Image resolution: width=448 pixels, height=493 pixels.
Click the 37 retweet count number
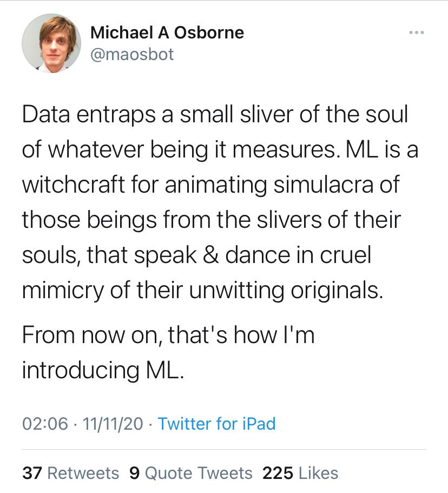tap(32, 473)
